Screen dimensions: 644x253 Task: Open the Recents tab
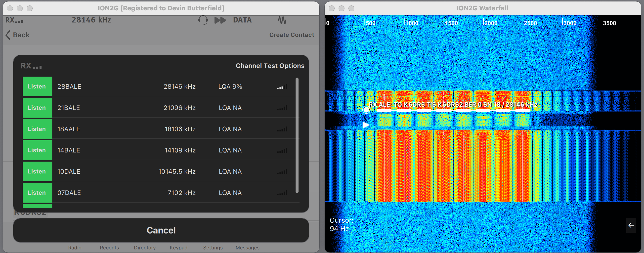(109, 248)
